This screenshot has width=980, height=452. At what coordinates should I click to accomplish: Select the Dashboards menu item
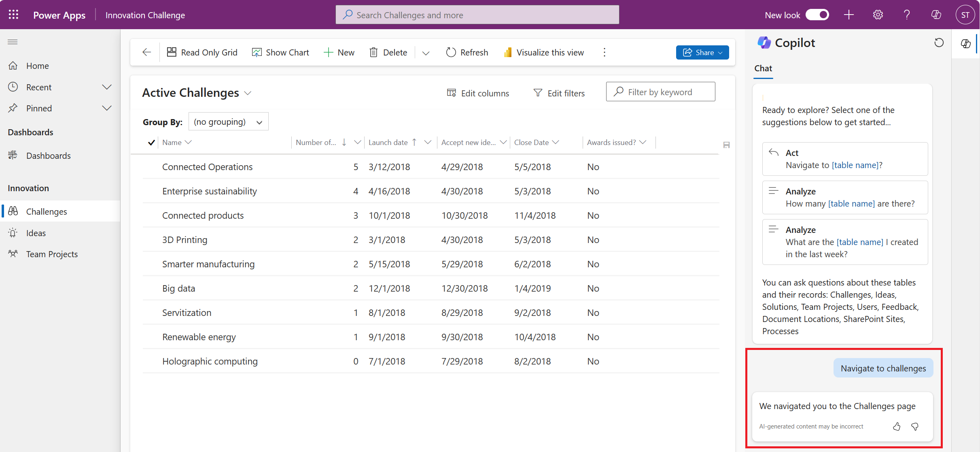(49, 155)
